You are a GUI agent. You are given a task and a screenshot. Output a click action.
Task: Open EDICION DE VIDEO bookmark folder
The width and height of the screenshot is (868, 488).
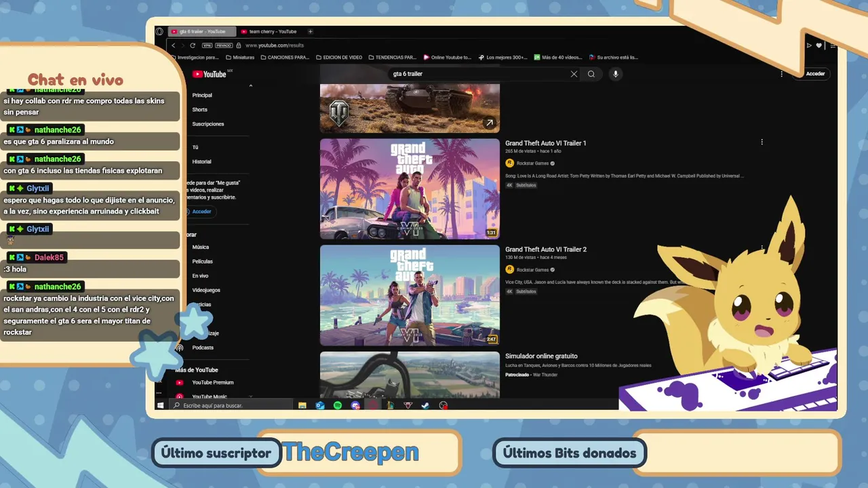[339, 58]
